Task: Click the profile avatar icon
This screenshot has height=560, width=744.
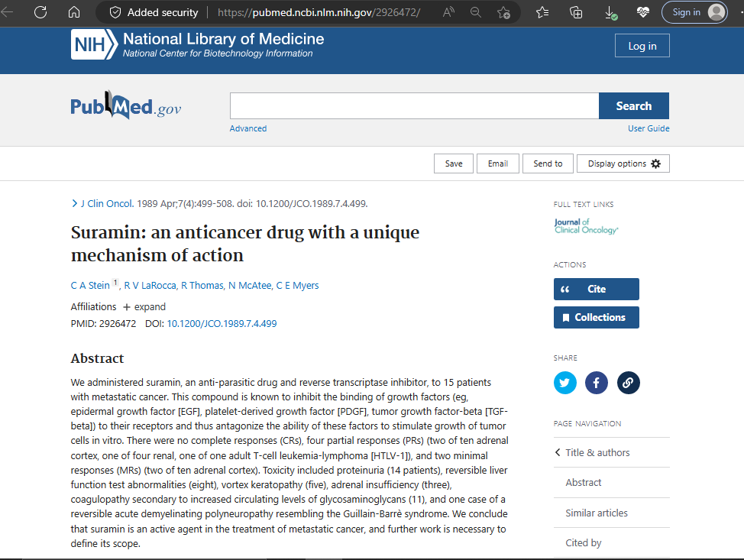Action: click(x=717, y=12)
